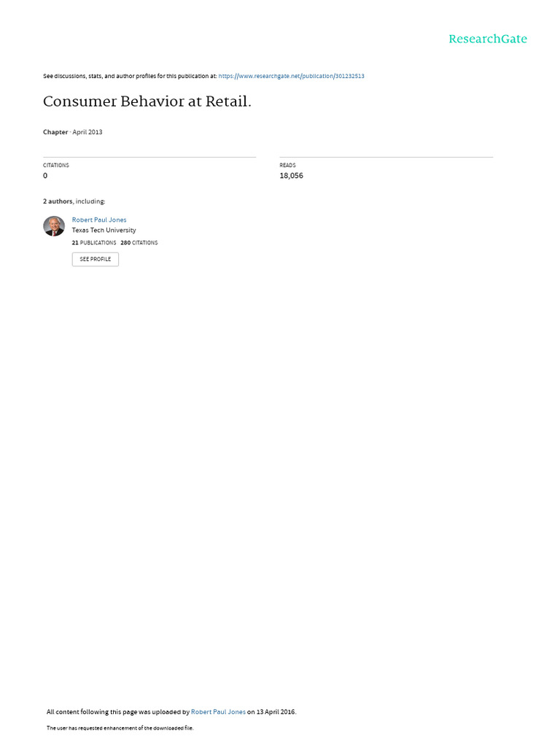The width and height of the screenshot is (560, 747).
Task: Click the READS heading label
Action: click(287, 166)
